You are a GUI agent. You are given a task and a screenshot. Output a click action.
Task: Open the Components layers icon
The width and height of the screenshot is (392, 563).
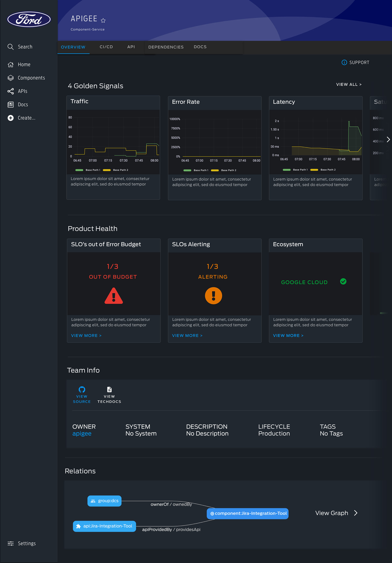11,78
